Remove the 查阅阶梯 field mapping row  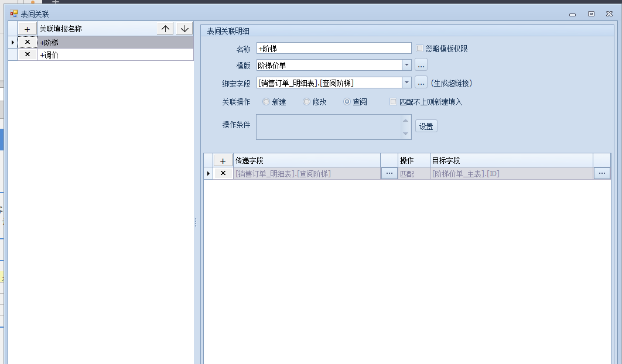coord(223,173)
